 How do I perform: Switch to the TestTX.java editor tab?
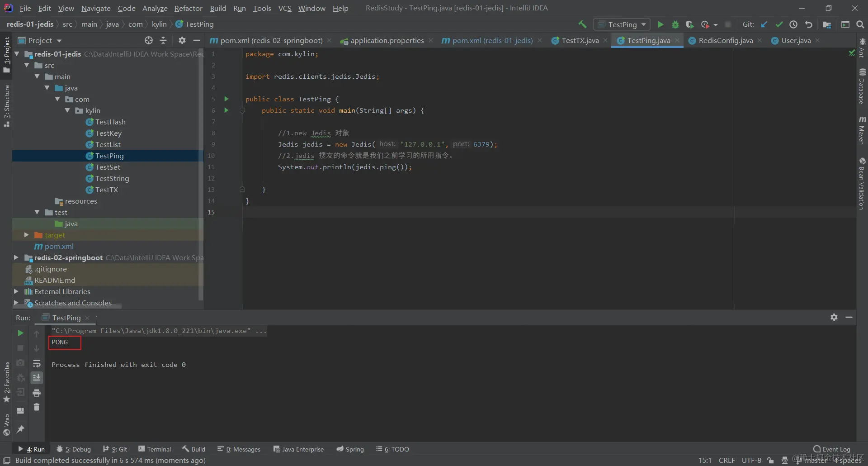(580, 40)
